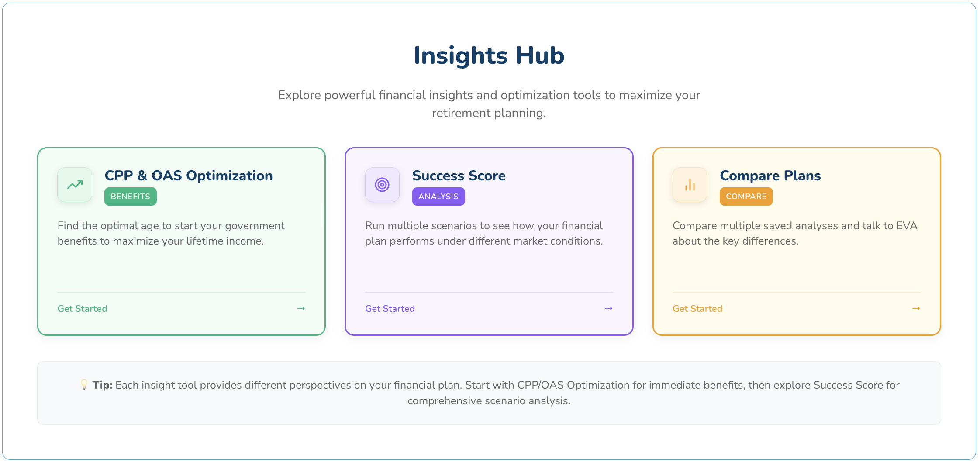Click the arrow icon on Compare Plans card
The width and height of the screenshot is (980, 462).
point(915,308)
